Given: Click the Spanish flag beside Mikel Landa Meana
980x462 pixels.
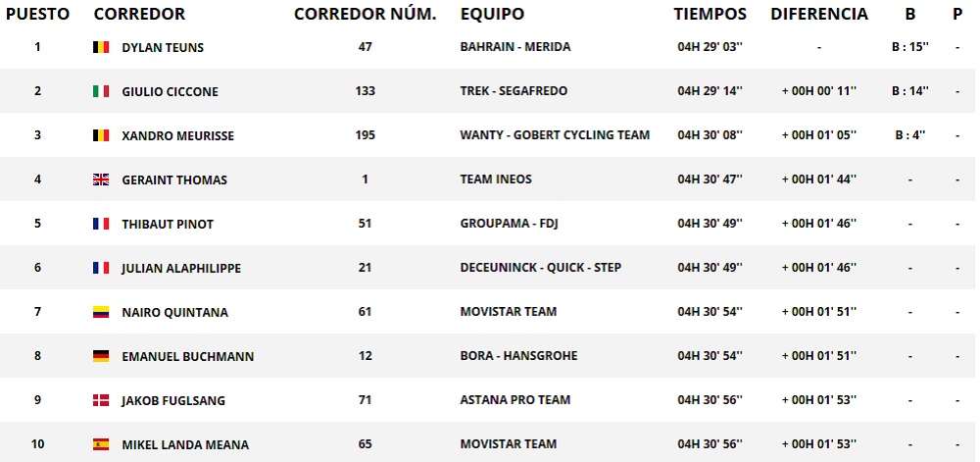Looking at the screenshot, I should (101, 444).
